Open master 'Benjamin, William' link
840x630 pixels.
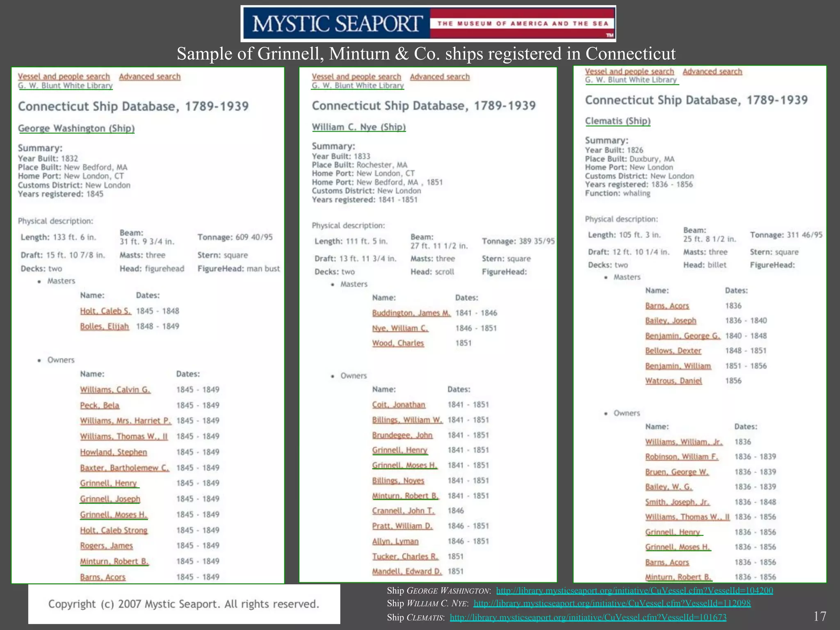point(678,366)
